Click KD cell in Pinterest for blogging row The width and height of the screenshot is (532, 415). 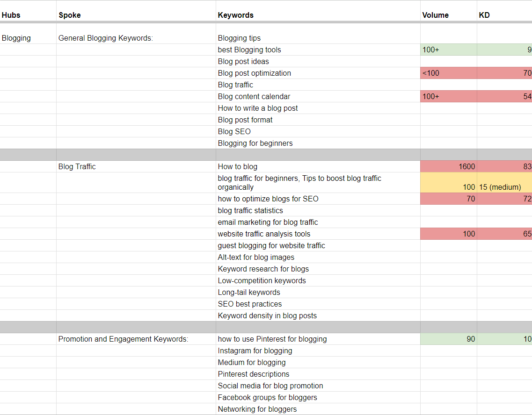(504, 339)
